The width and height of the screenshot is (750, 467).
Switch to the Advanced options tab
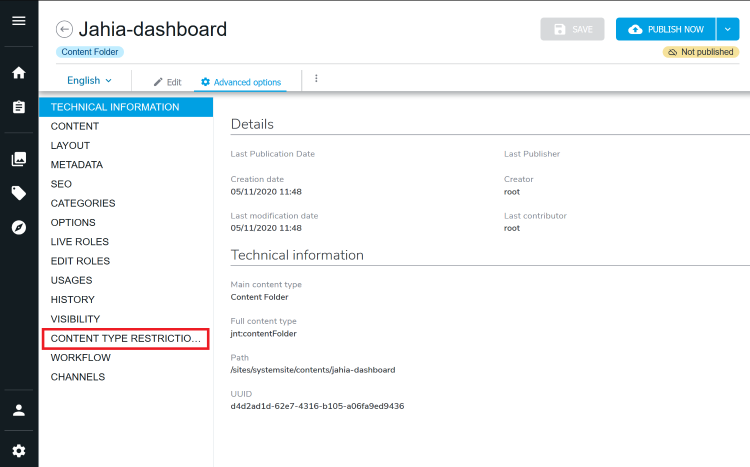click(241, 82)
